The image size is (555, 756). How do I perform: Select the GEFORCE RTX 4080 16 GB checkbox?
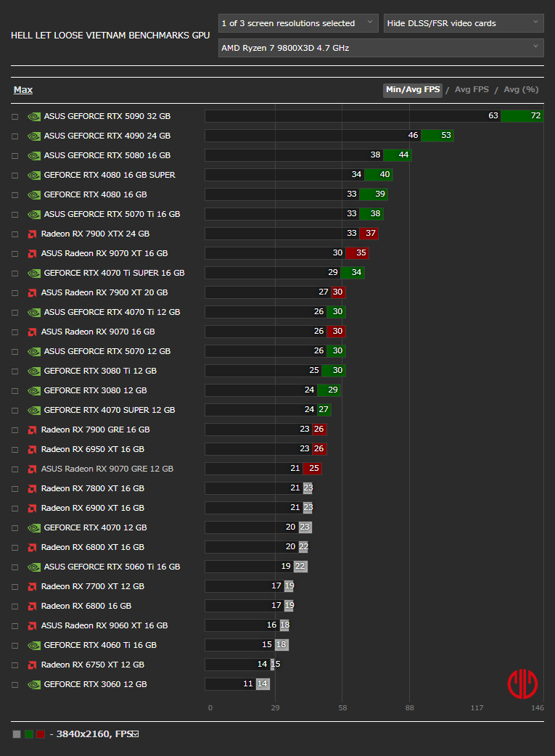coord(15,195)
